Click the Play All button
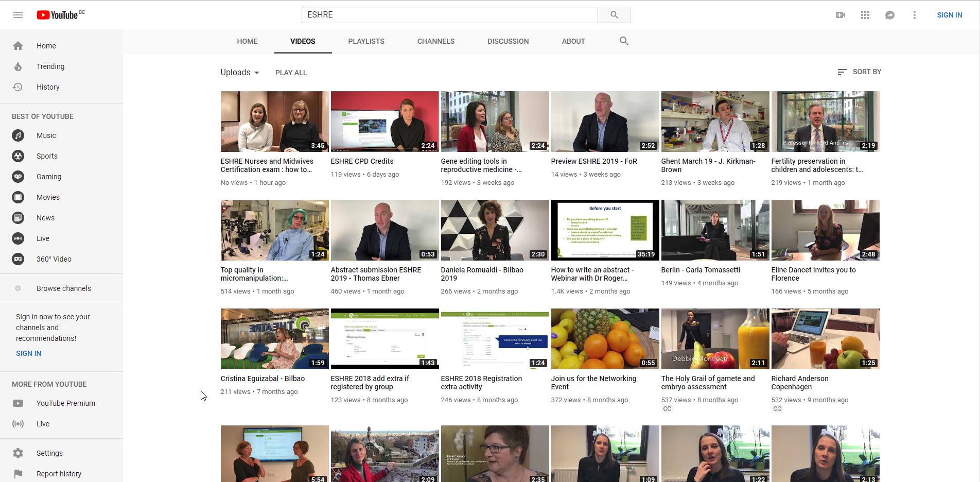This screenshot has width=980, height=482. 291,73
